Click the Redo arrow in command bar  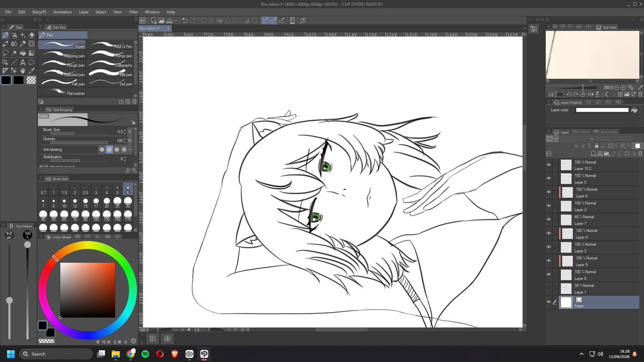[194, 20]
